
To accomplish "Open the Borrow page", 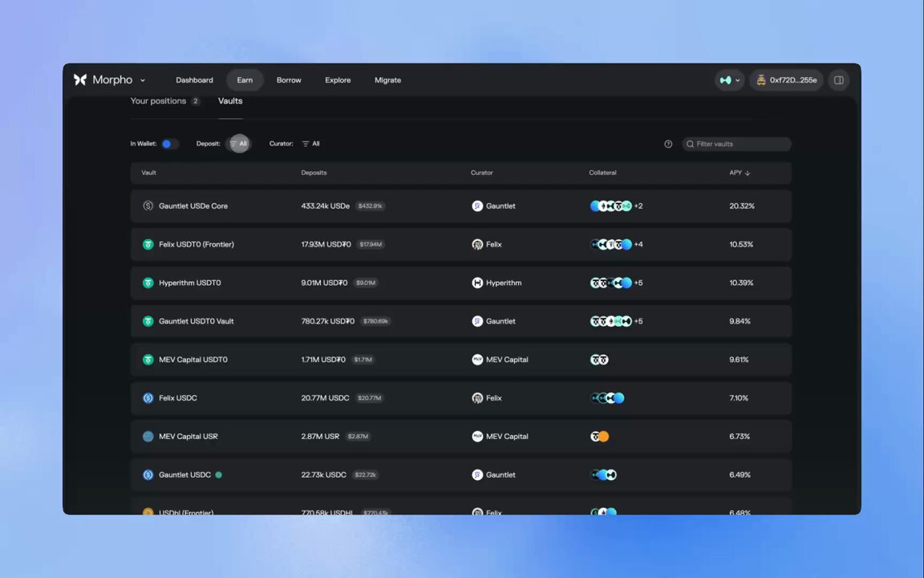I will point(289,79).
